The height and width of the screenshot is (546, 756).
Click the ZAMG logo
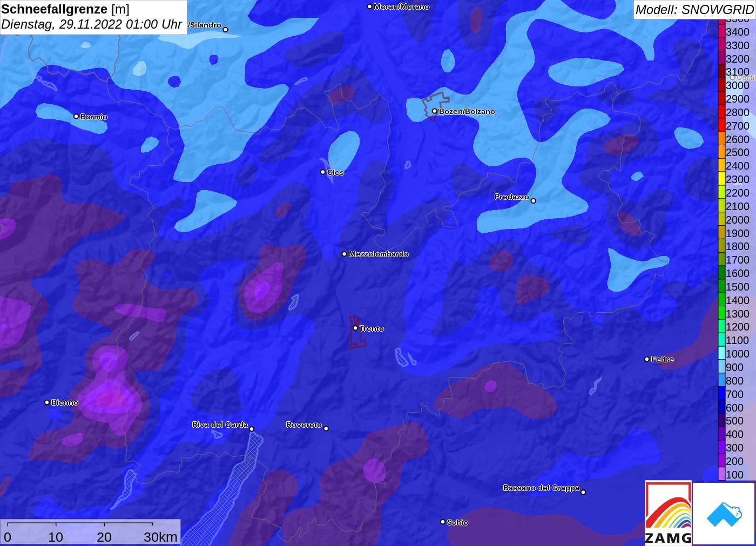pyautogui.click(x=668, y=513)
